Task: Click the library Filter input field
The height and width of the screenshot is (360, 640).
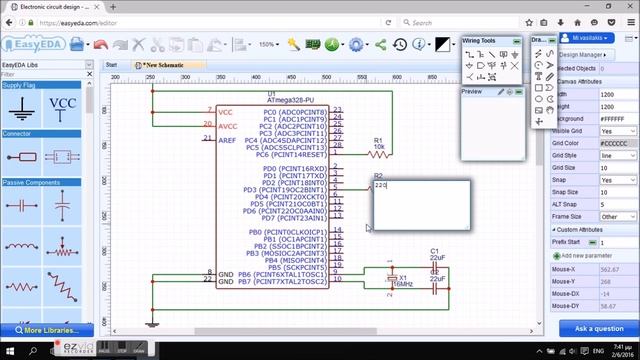Action: coord(43,74)
